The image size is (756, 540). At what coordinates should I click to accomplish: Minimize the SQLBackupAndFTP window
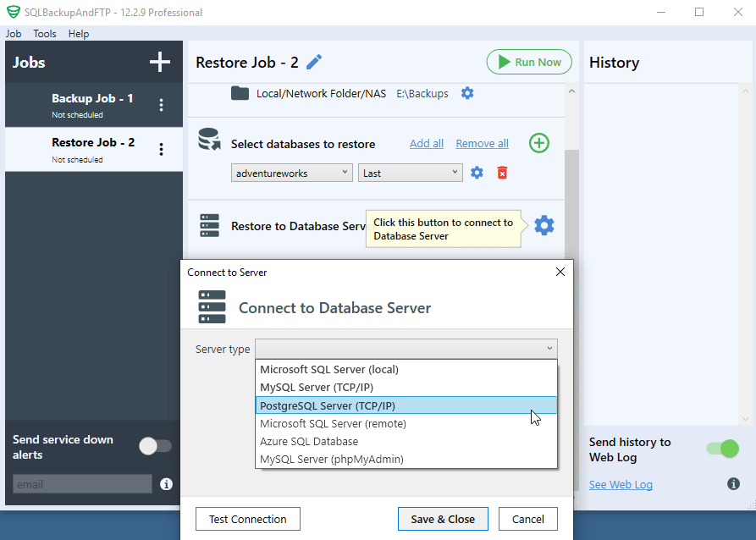click(x=661, y=12)
